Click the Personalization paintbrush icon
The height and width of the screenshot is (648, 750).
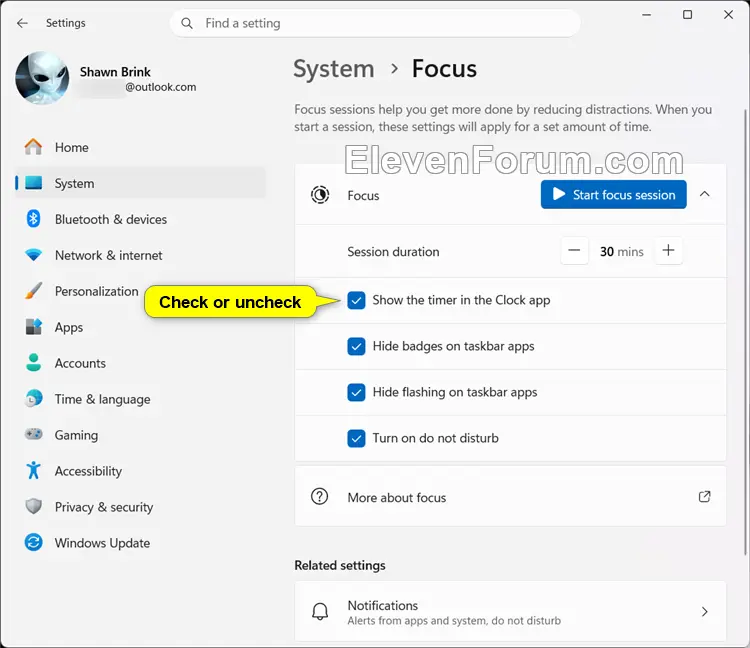[x=33, y=291]
